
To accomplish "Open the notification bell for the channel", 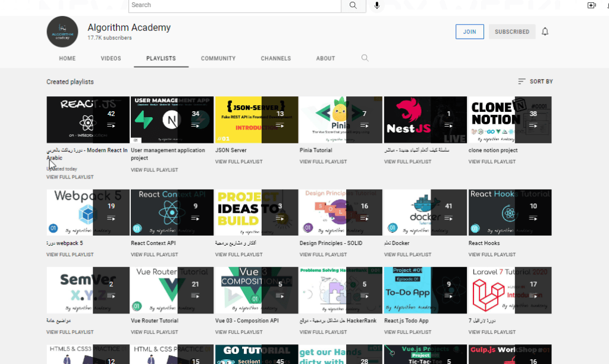I will point(545,32).
